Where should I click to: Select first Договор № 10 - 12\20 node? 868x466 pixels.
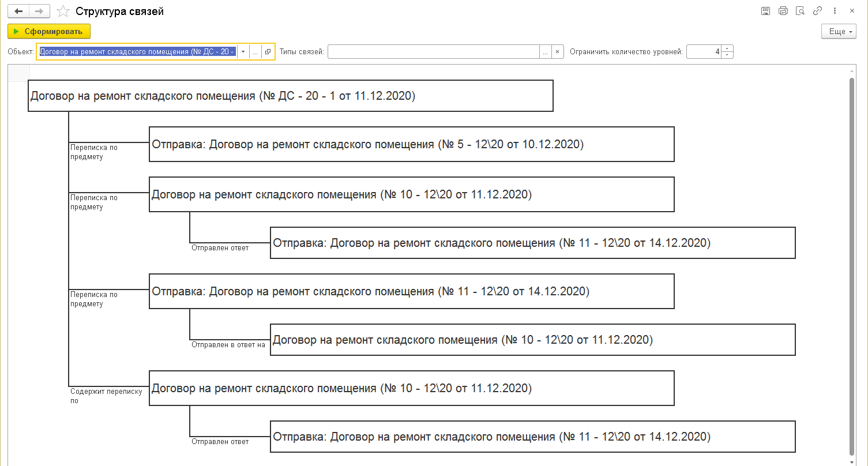pos(412,194)
